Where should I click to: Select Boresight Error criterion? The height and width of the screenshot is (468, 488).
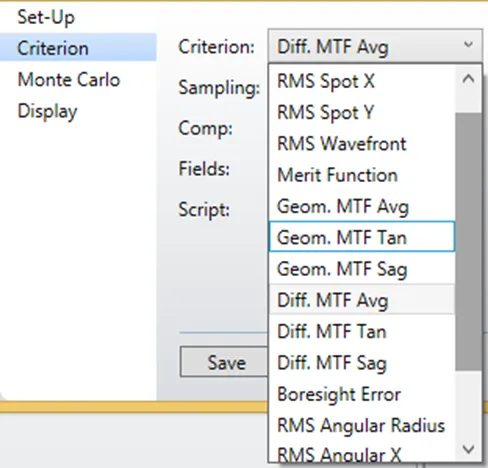click(362, 394)
